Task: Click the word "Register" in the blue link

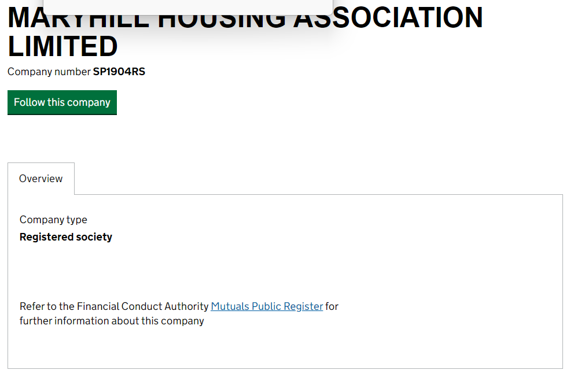Action: pos(303,306)
